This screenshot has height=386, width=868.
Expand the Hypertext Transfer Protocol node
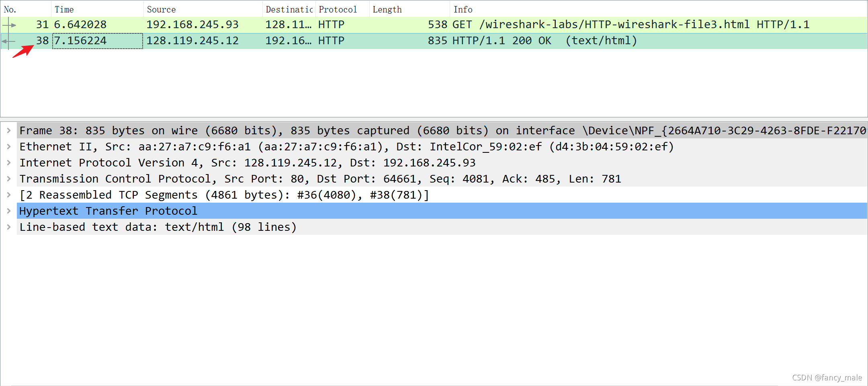point(9,211)
